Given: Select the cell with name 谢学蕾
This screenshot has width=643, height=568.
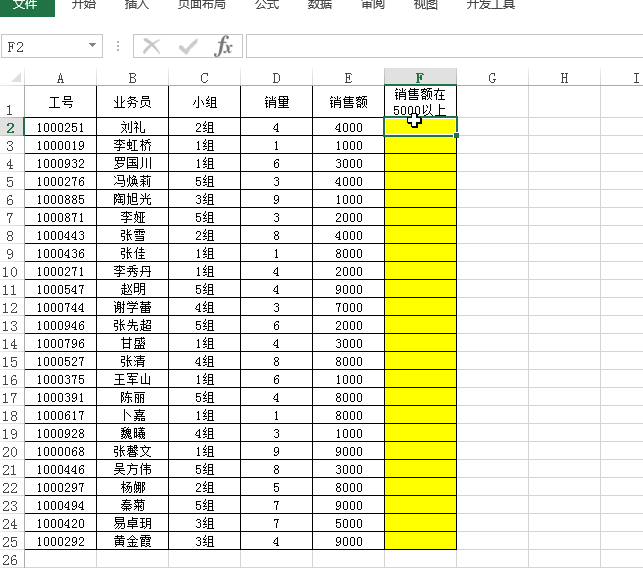Looking at the screenshot, I should tap(132, 308).
